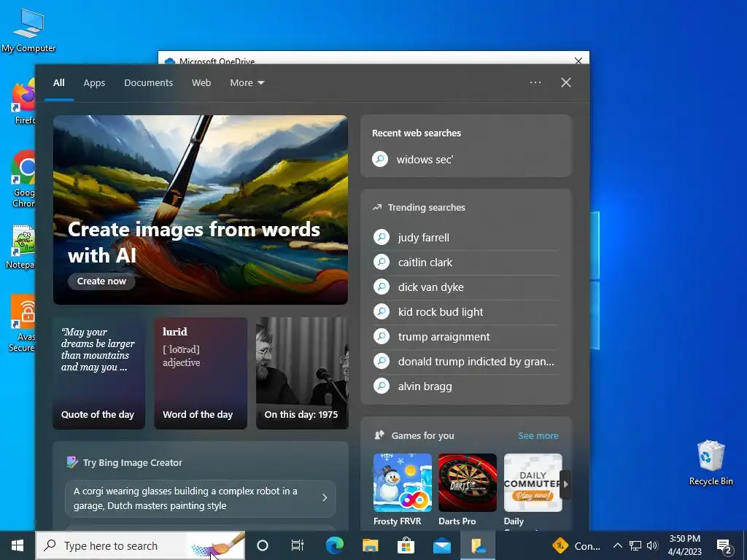747x560 pixels.
Task: Show hidden tray icons chevron
Action: tap(617, 545)
